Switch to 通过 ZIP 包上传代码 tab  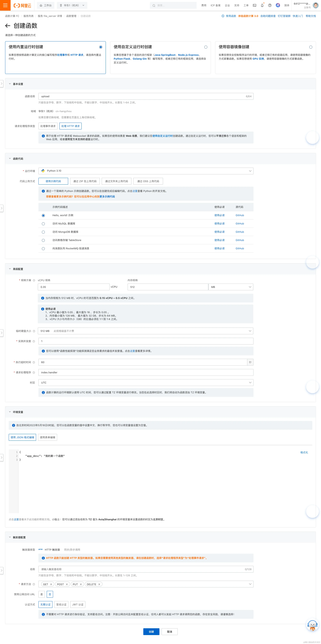tap(85, 181)
